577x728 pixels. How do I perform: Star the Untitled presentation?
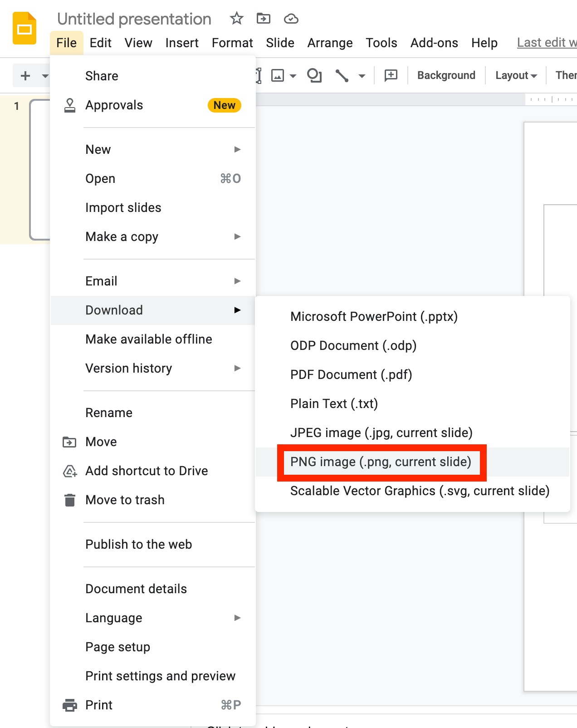pyautogui.click(x=236, y=19)
